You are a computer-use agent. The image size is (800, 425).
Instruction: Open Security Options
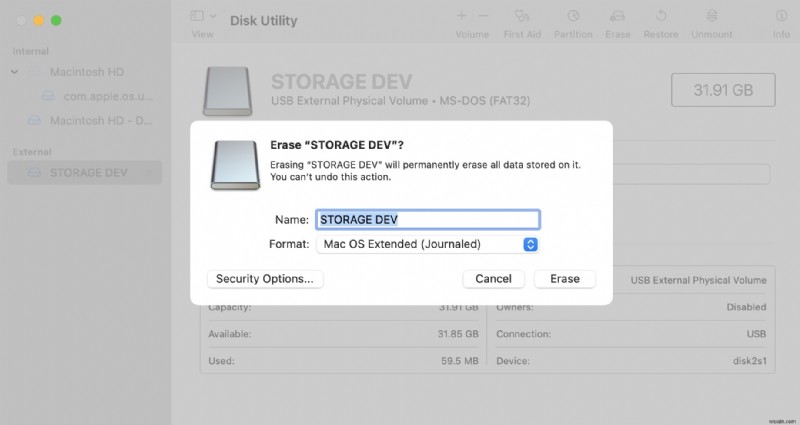[265, 279]
